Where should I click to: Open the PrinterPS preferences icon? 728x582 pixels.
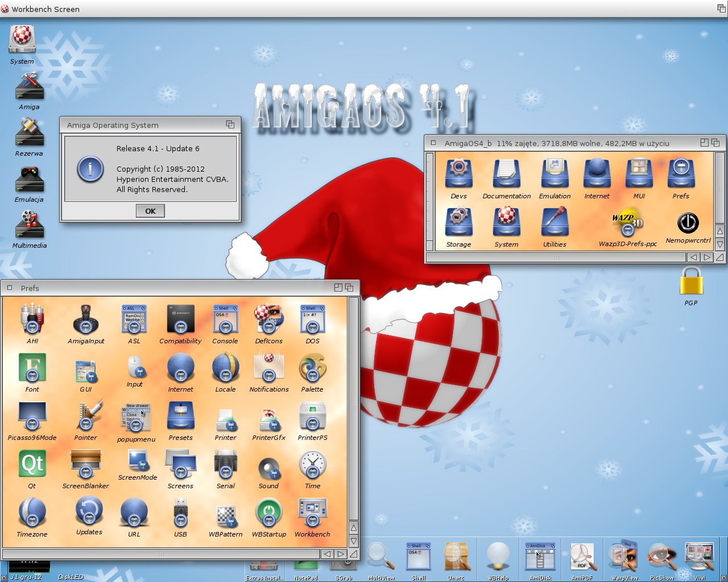312,416
